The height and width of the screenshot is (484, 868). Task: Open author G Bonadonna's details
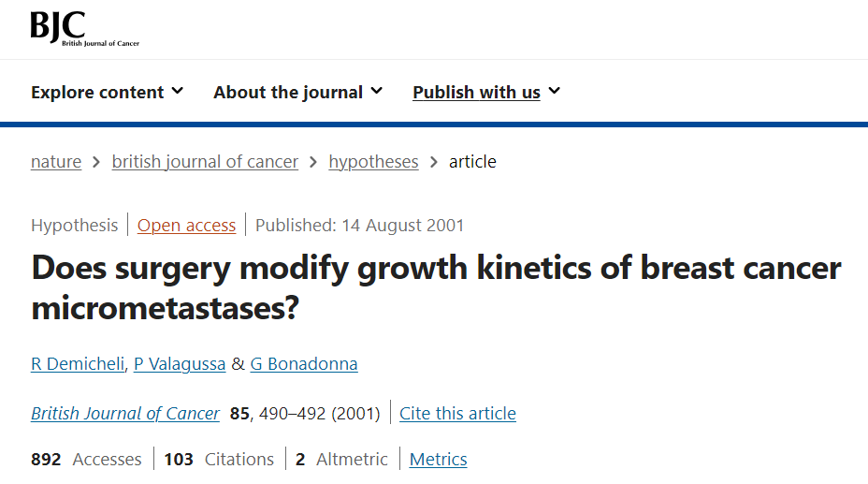(304, 363)
